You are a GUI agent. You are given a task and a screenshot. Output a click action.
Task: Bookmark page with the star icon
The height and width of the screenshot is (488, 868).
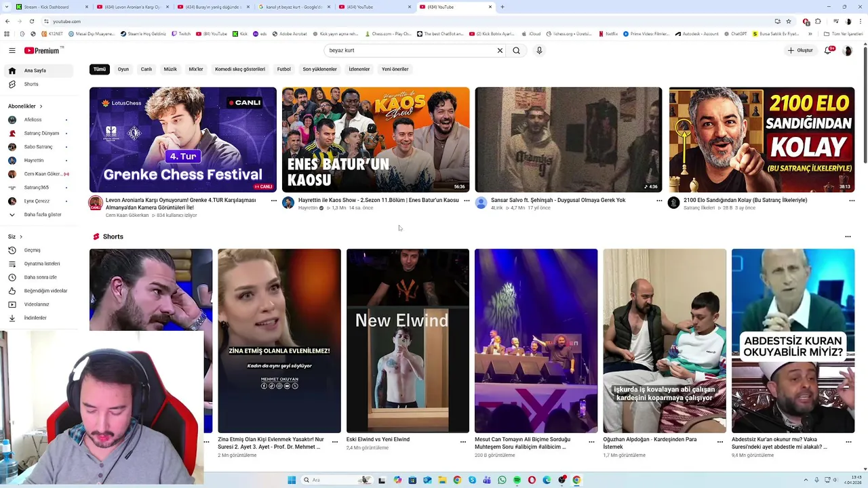click(789, 21)
